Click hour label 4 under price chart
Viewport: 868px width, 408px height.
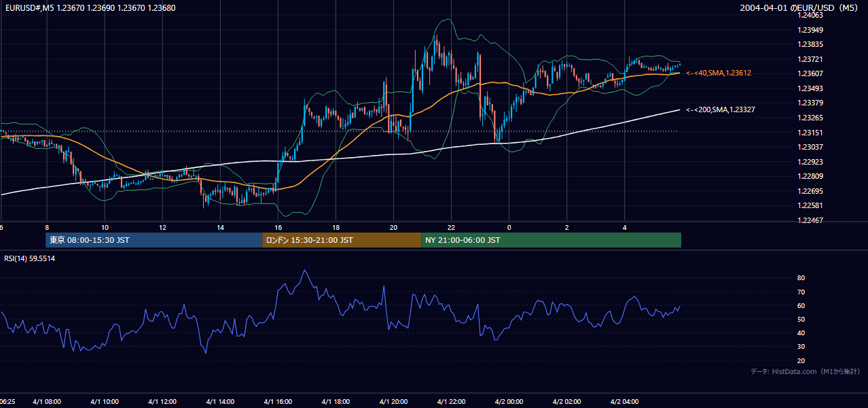coord(624,227)
